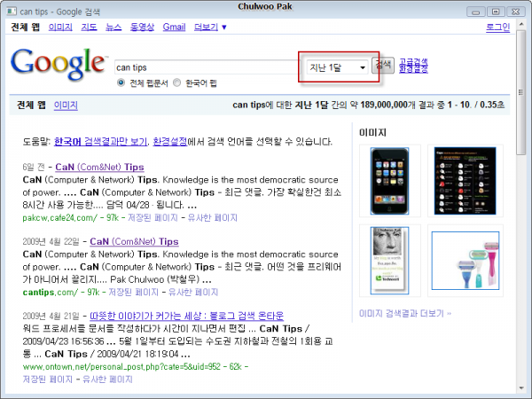Open CaN (Com&Net) Tips result dated 2009년 4월 22일
532x399 pixels.
135,241
